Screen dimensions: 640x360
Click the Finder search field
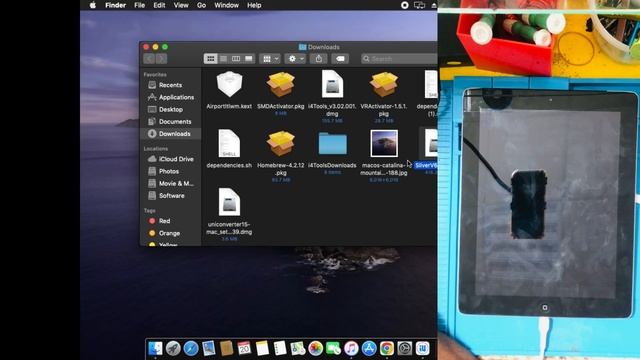pos(399,59)
